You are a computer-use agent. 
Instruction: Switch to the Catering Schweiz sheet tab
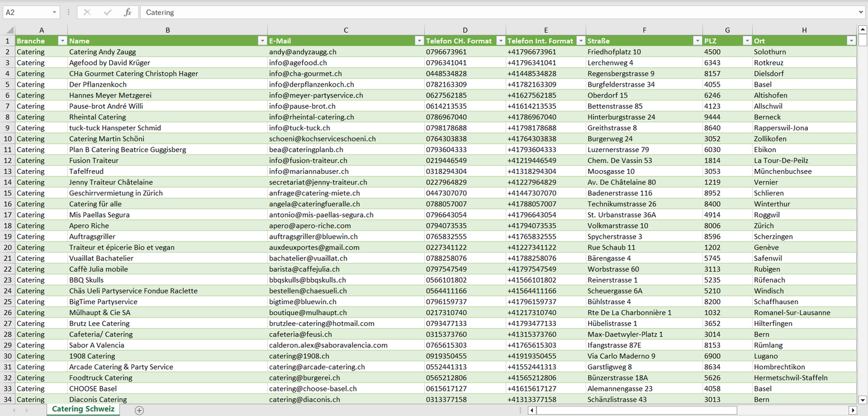[83, 409]
